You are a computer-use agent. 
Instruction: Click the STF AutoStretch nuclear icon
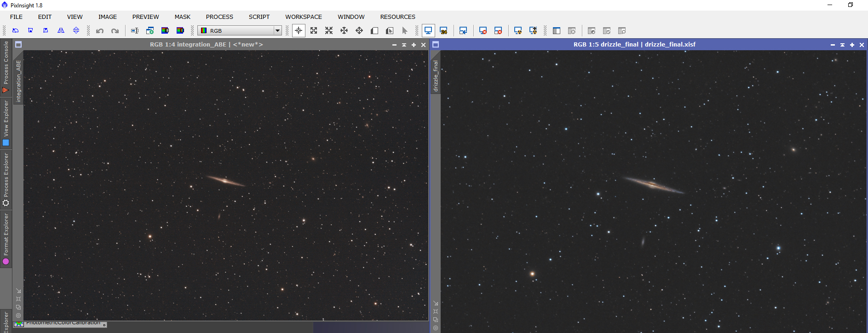518,31
